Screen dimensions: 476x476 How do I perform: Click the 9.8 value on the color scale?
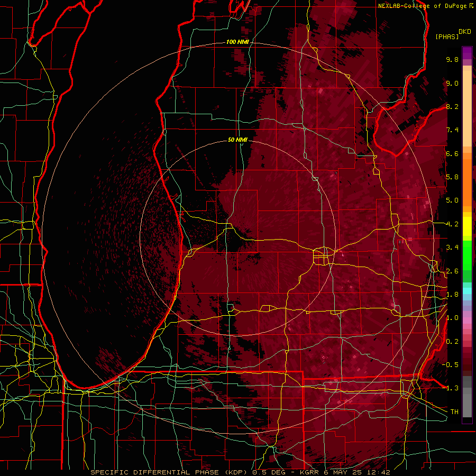pyautogui.click(x=452, y=59)
